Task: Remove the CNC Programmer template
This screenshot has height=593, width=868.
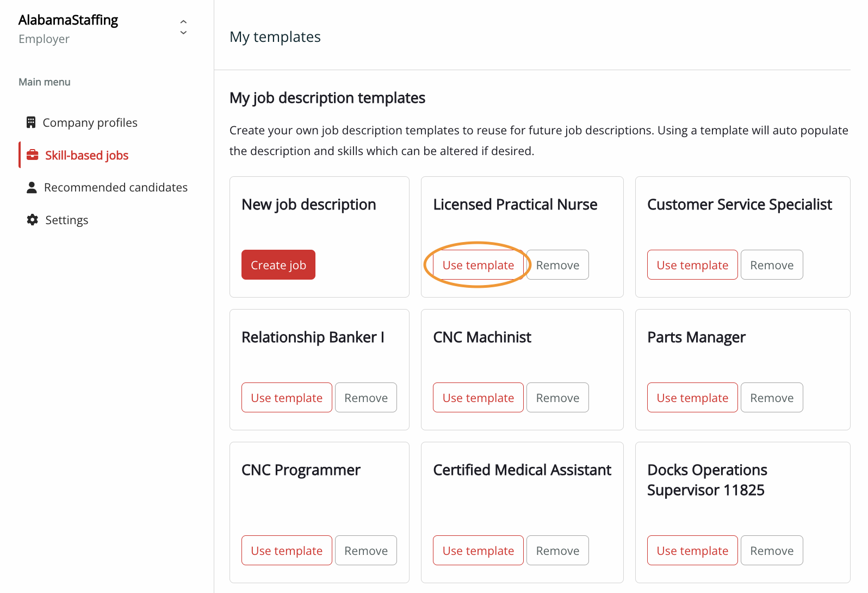Action: 365,551
